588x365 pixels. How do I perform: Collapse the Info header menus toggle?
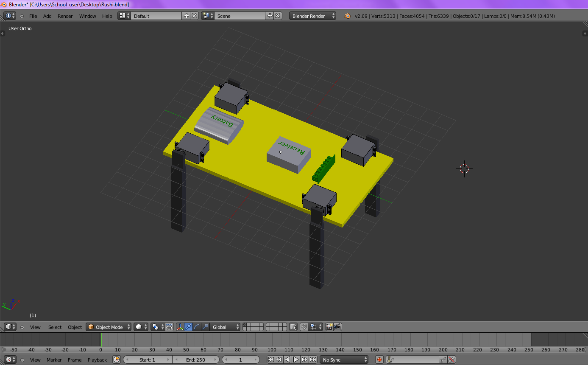tap(22, 16)
